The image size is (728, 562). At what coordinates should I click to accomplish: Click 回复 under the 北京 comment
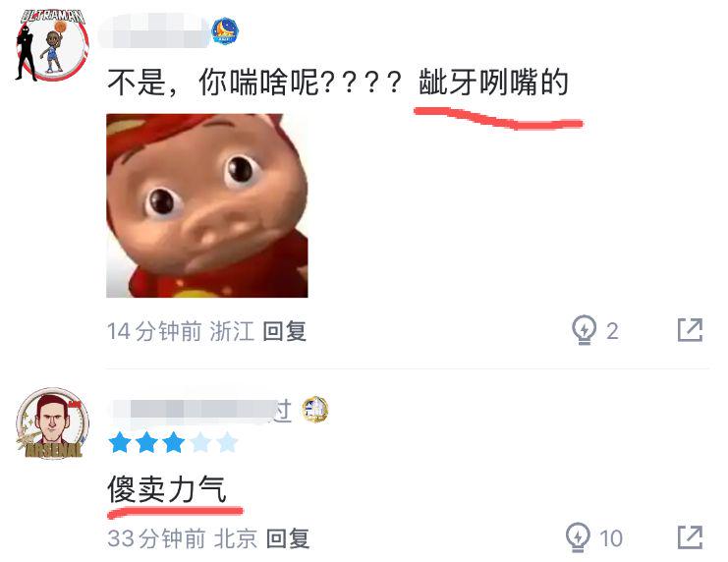[x=288, y=538]
